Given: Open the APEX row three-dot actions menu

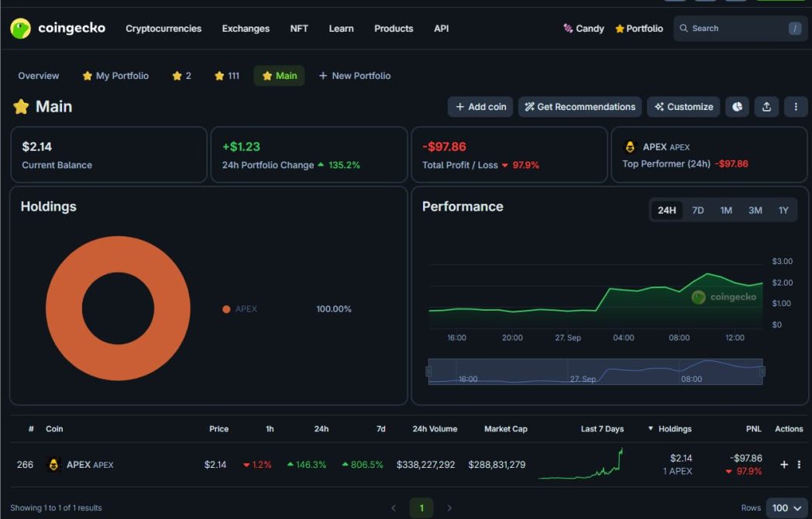Looking at the screenshot, I should (x=799, y=465).
